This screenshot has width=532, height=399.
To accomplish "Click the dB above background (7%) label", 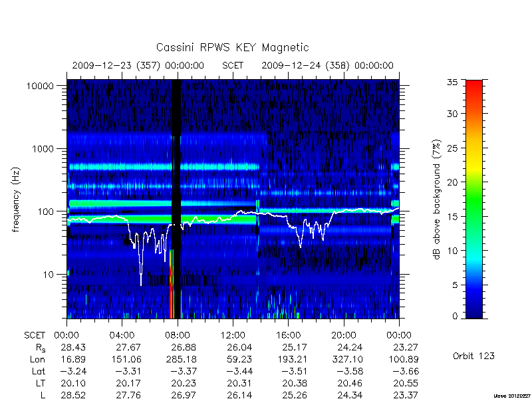I will [x=437, y=199].
